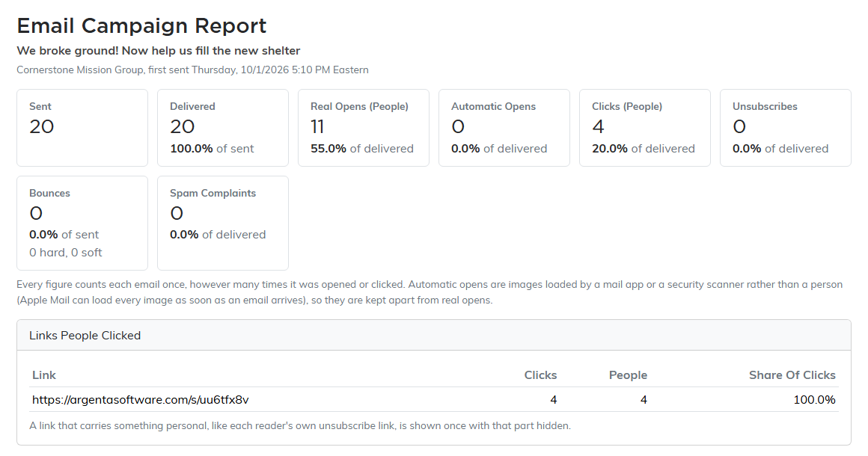Click the "Sent" card label

click(x=40, y=107)
